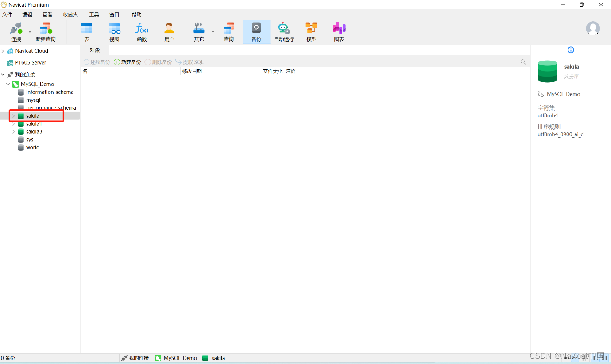Screen dimensions: 611x364
Task: Sort by the 名 column header
Action: pyautogui.click(x=131, y=71)
